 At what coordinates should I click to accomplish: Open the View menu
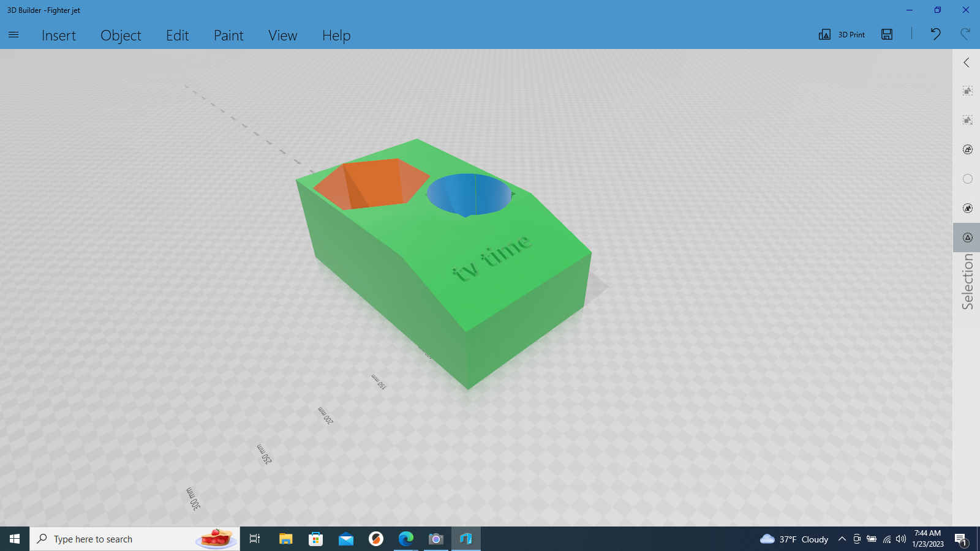coord(282,36)
